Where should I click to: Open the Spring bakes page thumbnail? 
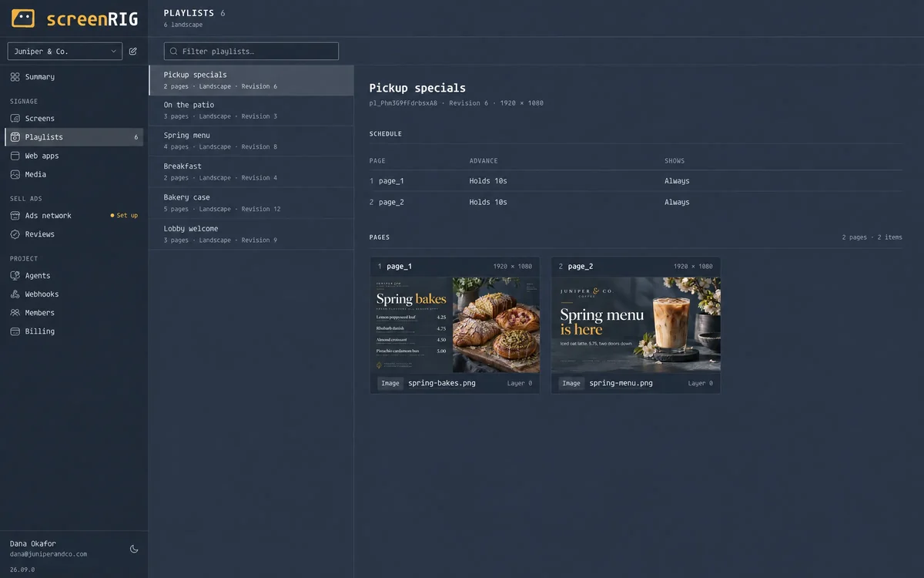(x=455, y=324)
